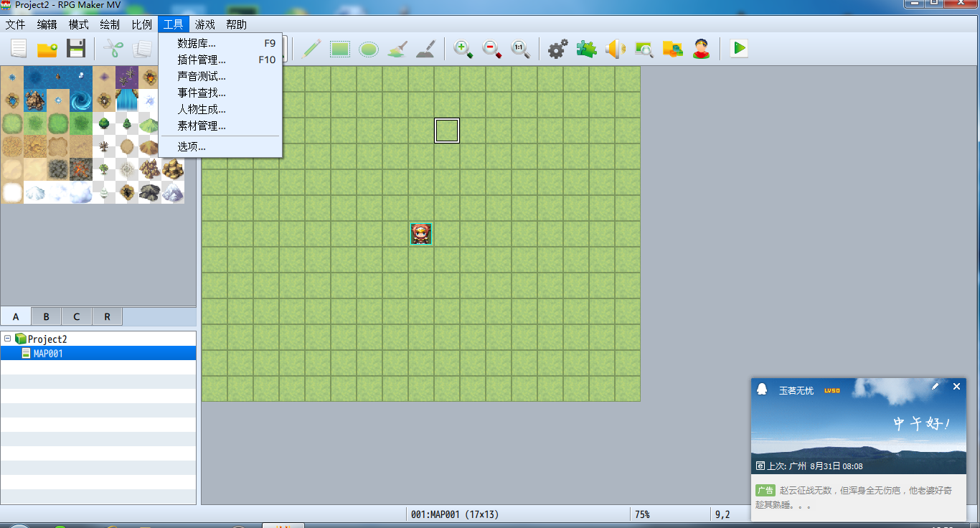
Task: Collapse the Project2 tree node
Action: [x=7, y=339]
